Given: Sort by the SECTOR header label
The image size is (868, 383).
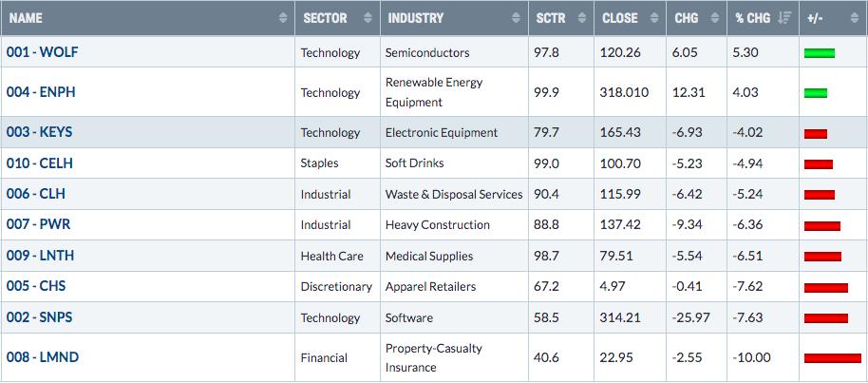Looking at the screenshot, I should point(325,18).
